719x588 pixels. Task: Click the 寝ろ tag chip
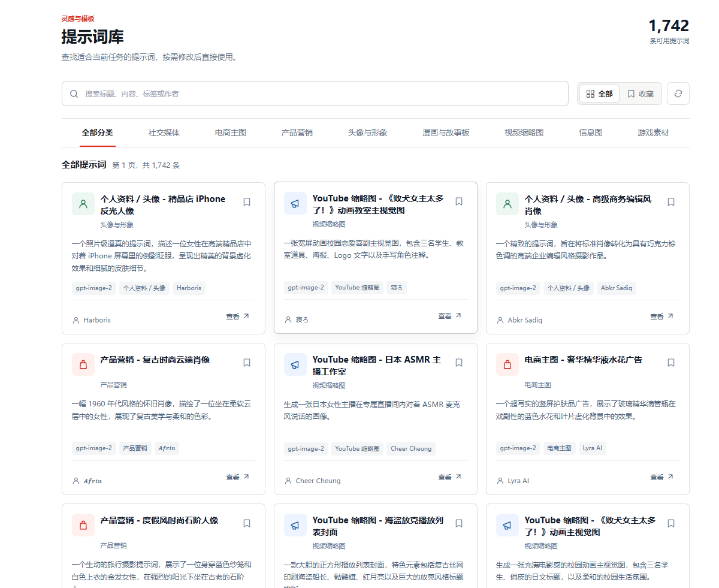396,288
